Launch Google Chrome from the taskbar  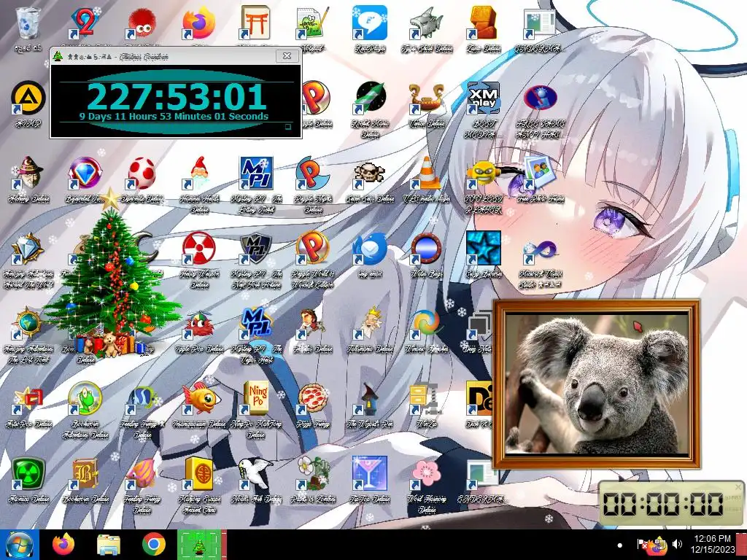click(153, 545)
